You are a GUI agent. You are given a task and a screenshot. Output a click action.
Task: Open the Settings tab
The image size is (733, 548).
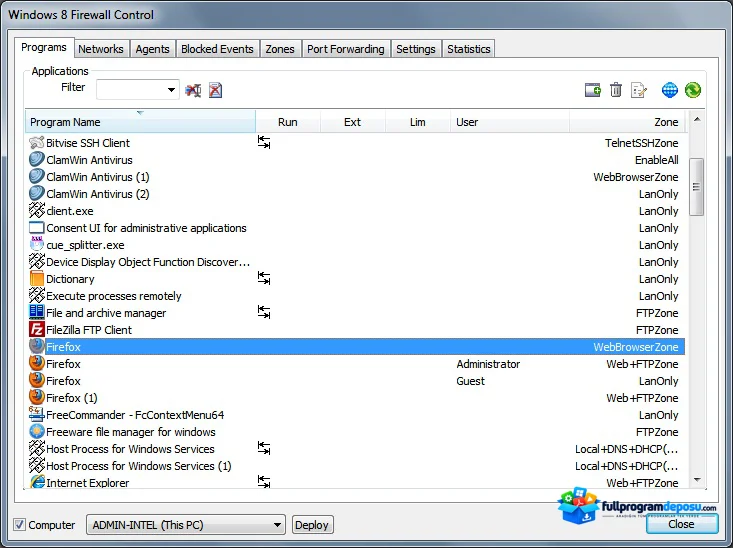pos(416,49)
